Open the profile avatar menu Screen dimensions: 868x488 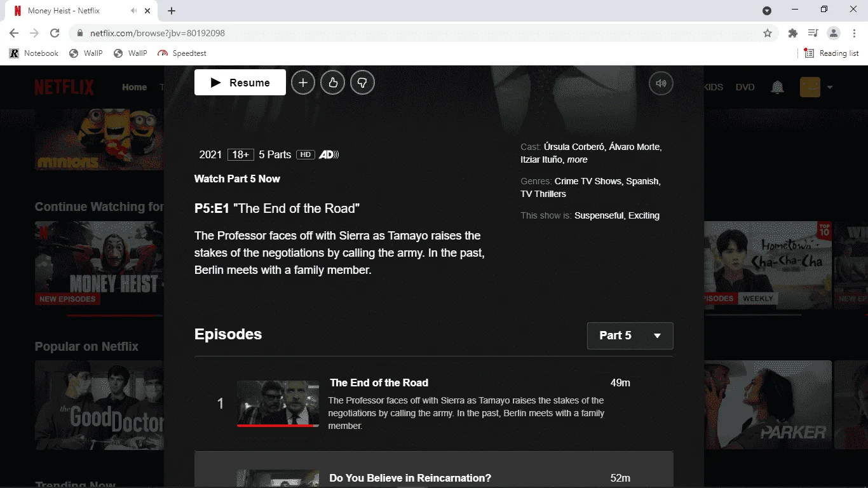pyautogui.click(x=810, y=87)
